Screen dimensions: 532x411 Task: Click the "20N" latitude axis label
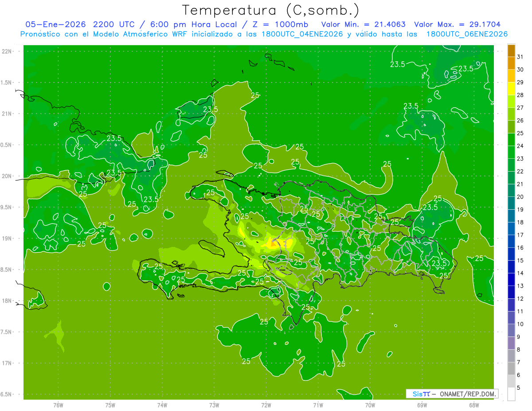click(7, 176)
